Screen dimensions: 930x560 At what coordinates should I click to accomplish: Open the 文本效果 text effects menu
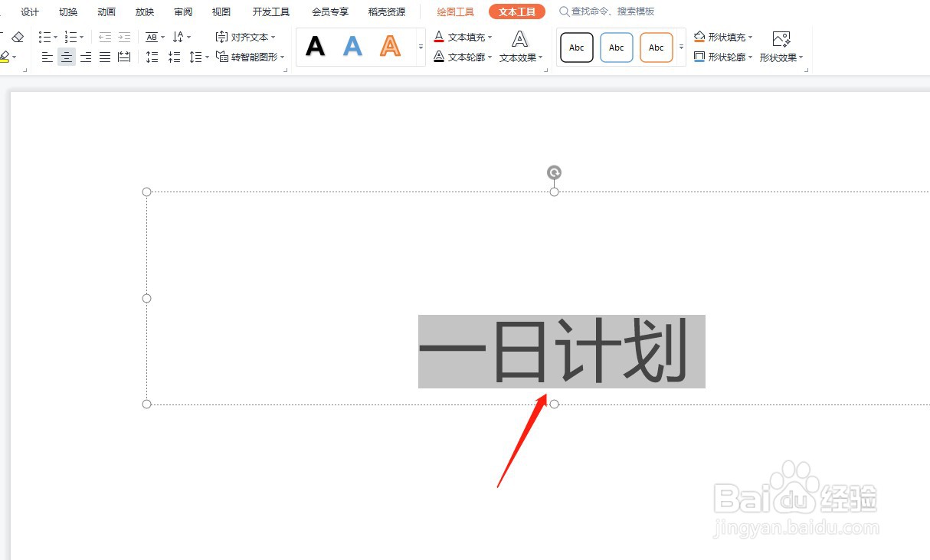pos(521,47)
